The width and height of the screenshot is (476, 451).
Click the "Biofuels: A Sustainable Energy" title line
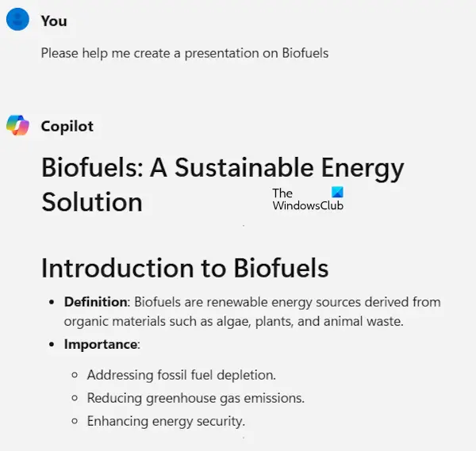222,169
